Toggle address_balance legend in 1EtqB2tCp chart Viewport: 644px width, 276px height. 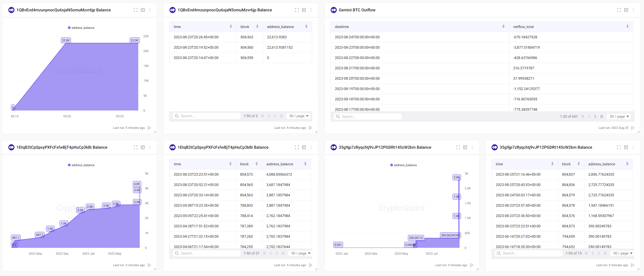pos(81,165)
